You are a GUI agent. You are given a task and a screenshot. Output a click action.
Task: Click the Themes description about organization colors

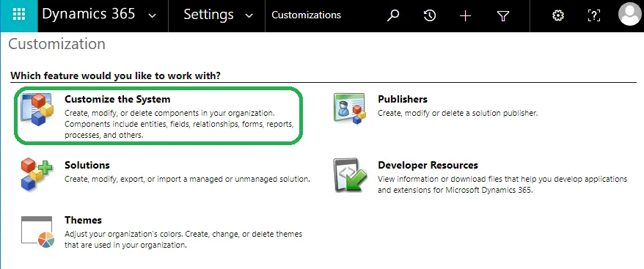point(183,240)
